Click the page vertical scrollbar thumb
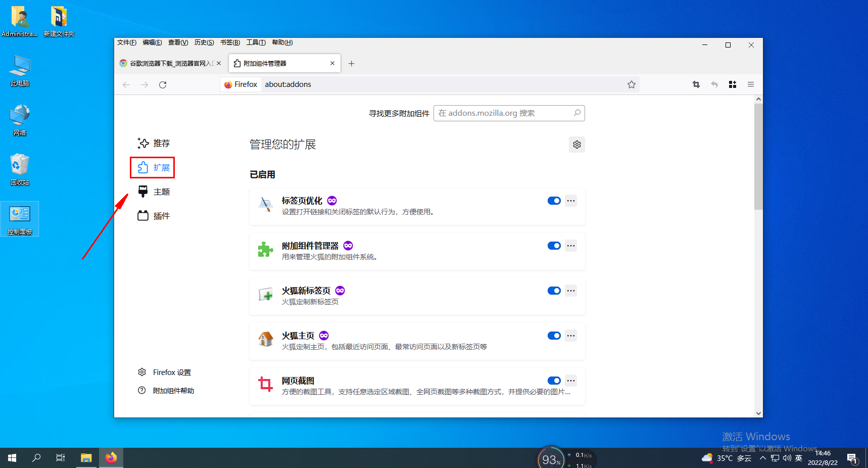The width and height of the screenshot is (868, 468). click(x=758, y=157)
